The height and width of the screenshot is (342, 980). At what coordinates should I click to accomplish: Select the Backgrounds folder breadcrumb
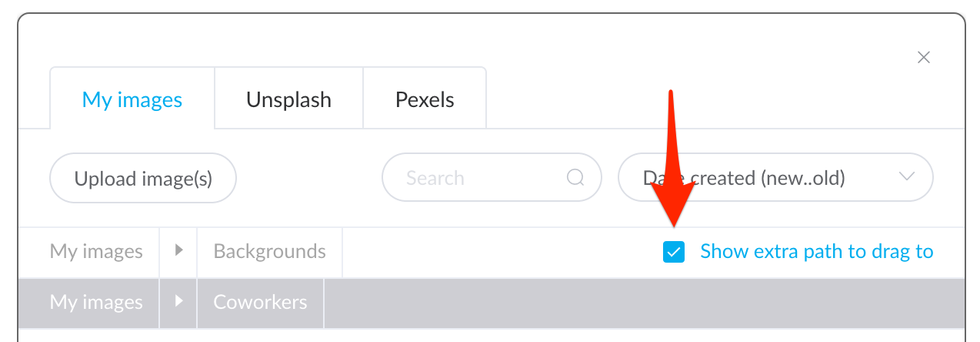[269, 251]
